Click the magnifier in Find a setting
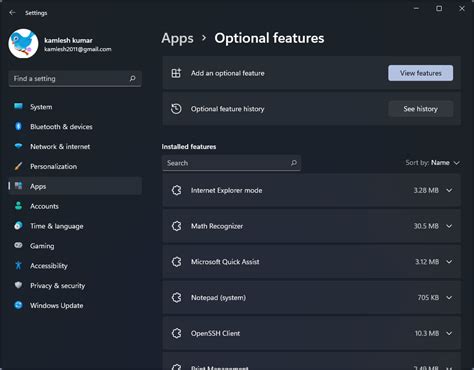The height and width of the screenshot is (370, 474). 132,79
